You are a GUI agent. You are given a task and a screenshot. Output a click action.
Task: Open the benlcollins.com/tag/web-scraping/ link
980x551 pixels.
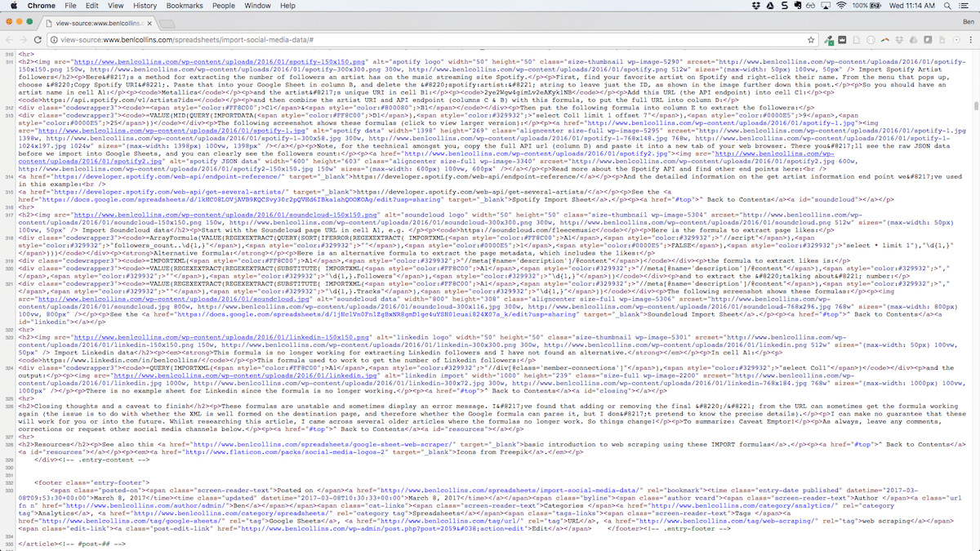[x=727, y=521]
